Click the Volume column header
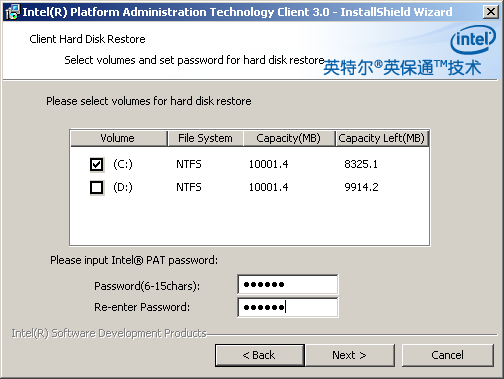Viewport: 504px width, 379px height. point(118,138)
